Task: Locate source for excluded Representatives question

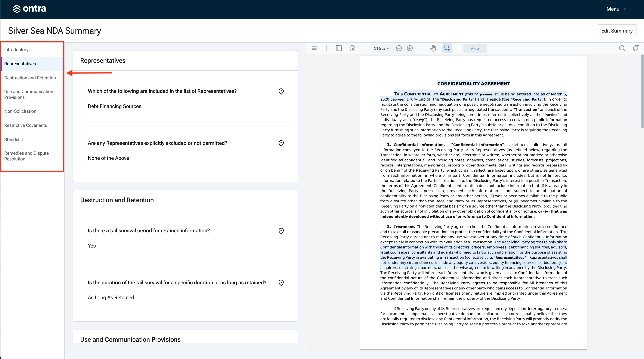Action: click(x=281, y=143)
